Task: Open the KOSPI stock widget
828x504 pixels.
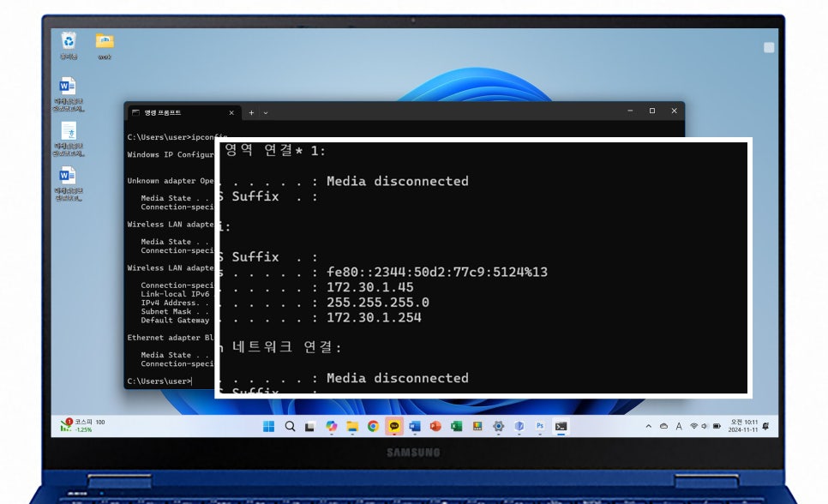Action: click(82, 426)
